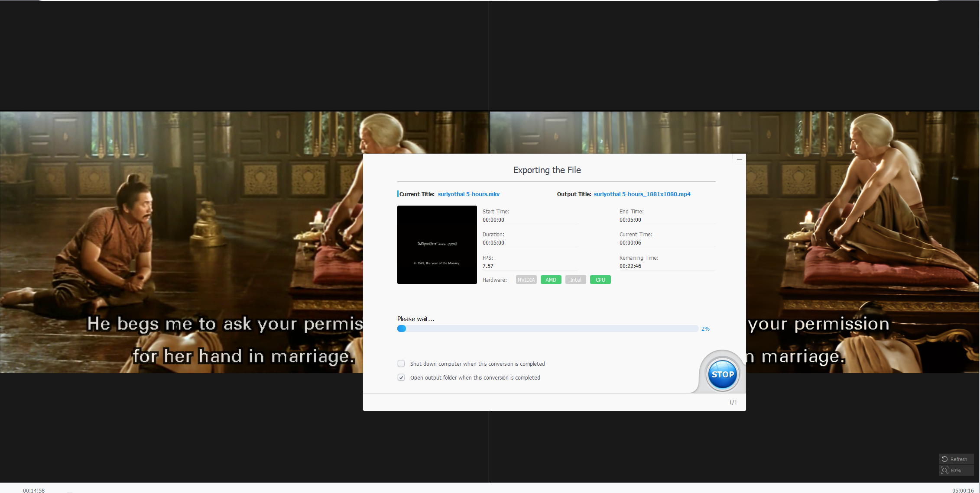Uncheck open output folder when completed

[x=401, y=377]
